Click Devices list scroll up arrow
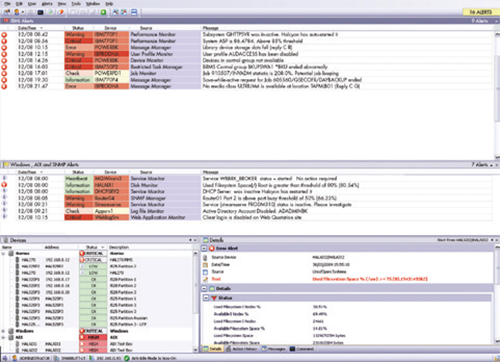This screenshot has width=500, height=362. 195,254
